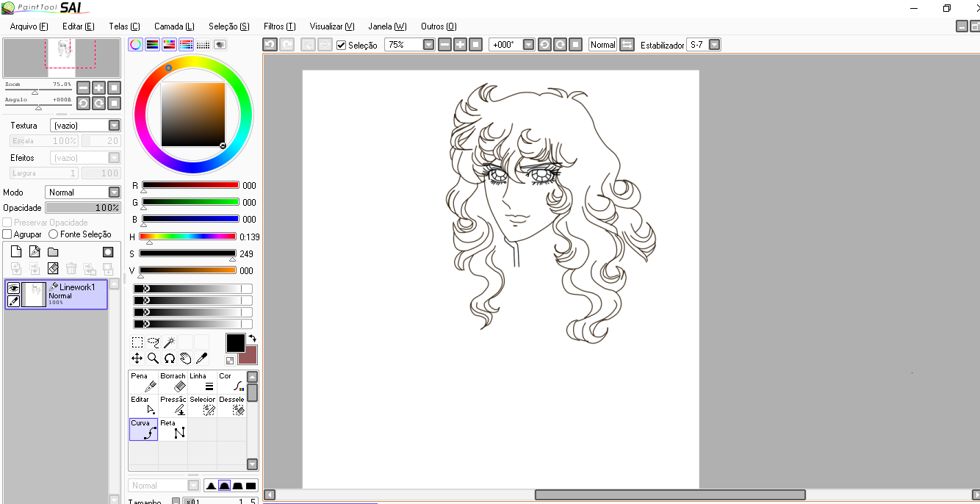Choose the magic wand tool
This screenshot has height=504, width=980.
[169, 342]
